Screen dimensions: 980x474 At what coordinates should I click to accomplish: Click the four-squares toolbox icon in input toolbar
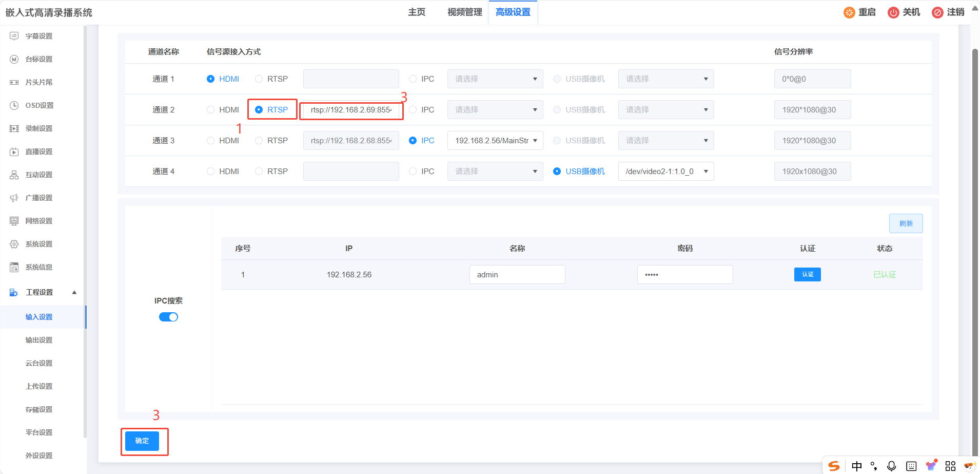pyautogui.click(x=951, y=466)
